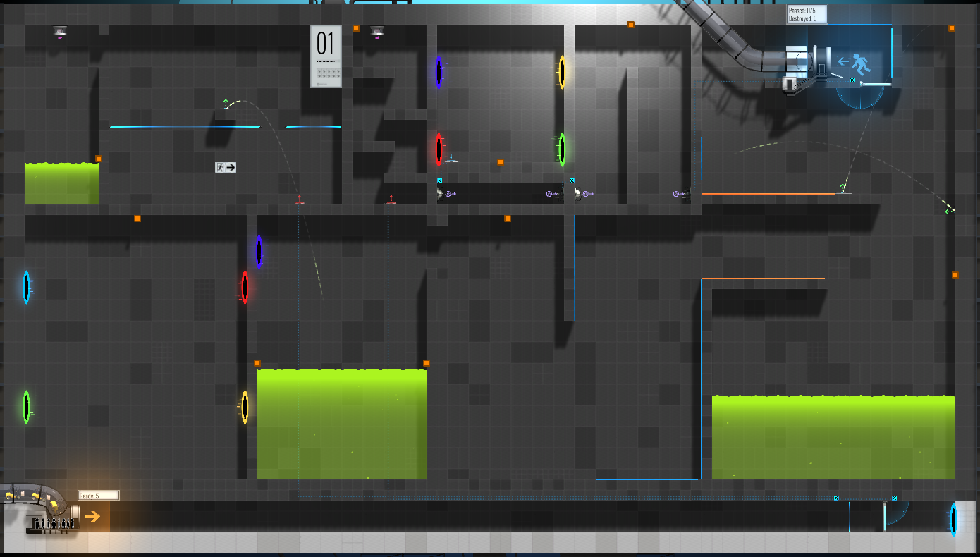Click the green portal on the far-left wall
This screenshot has height=557, width=980.
(26, 407)
